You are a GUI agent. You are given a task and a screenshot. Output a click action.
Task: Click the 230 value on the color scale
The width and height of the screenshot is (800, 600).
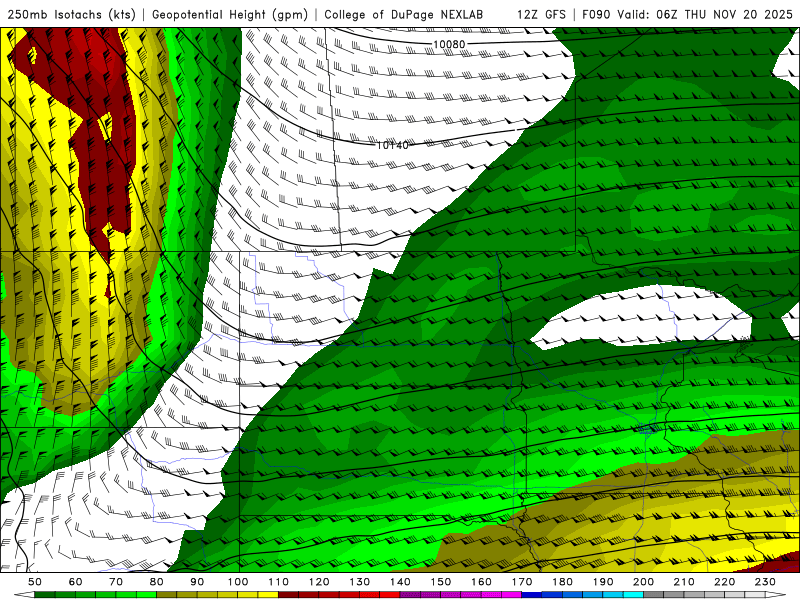[765, 582]
